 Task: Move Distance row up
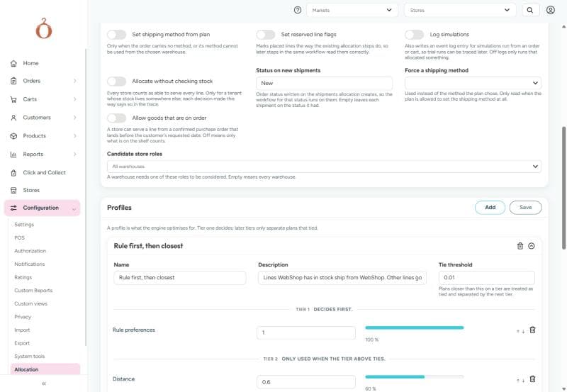(x=518, y=381)
